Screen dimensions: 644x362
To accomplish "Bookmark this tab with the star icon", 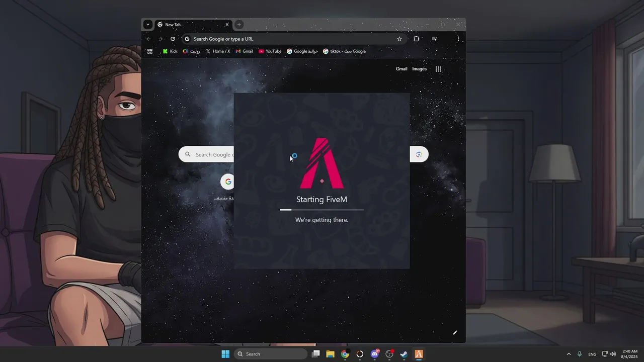I will 399,39.
